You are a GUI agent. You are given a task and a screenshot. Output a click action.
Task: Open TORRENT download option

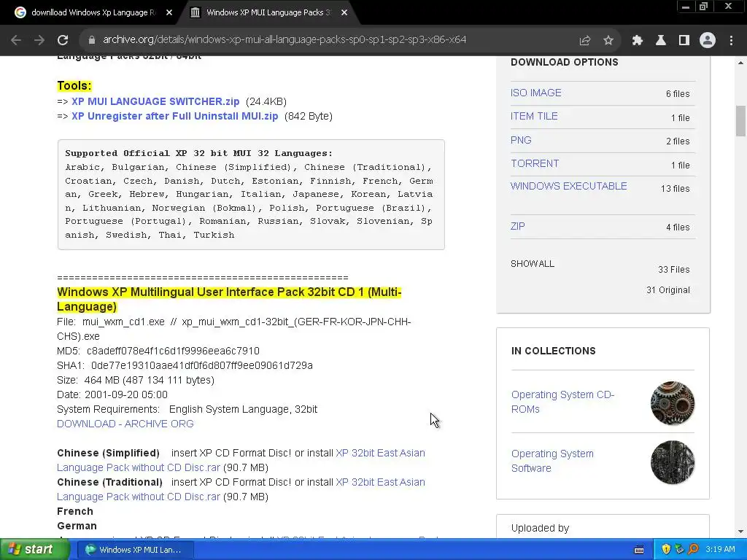tap(535, 163)
